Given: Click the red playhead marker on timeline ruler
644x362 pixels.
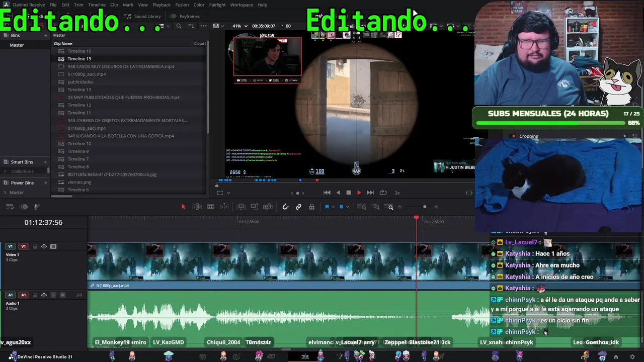Looking at the screenshot, I should pyautogui.click(x=417, y=217).
